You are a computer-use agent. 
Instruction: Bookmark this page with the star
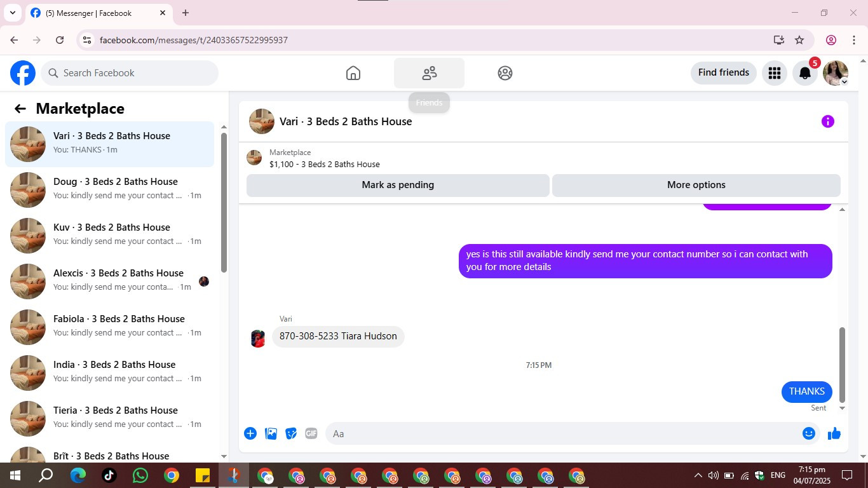[799, 40]
